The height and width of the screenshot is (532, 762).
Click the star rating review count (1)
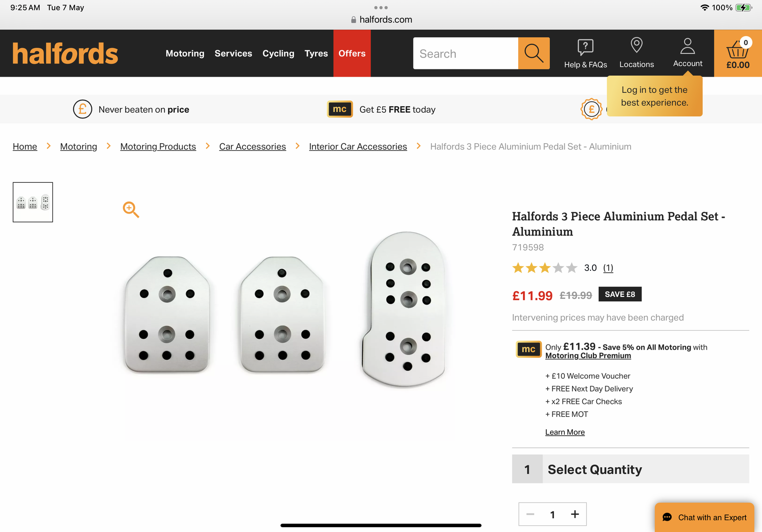pyautogui.click(x=608, y=268)
